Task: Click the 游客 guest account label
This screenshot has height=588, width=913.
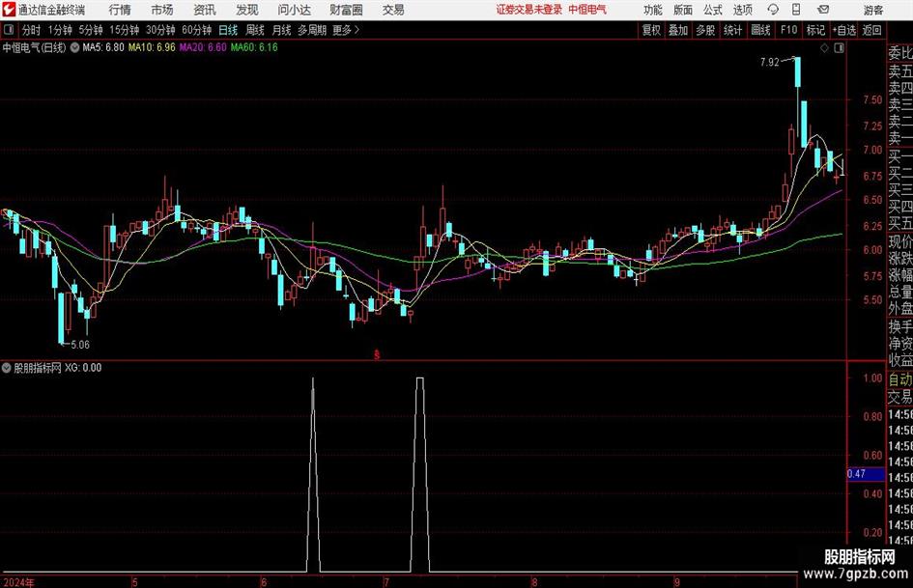Action: click(873, 10)
